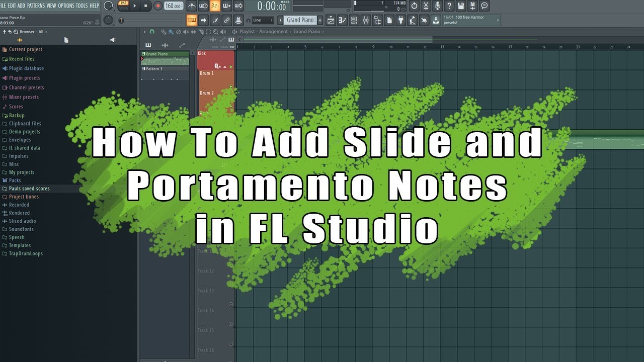This screenshot has width=644, height=362.
Task: Stop playback with the Stop button
Action: 146,6
